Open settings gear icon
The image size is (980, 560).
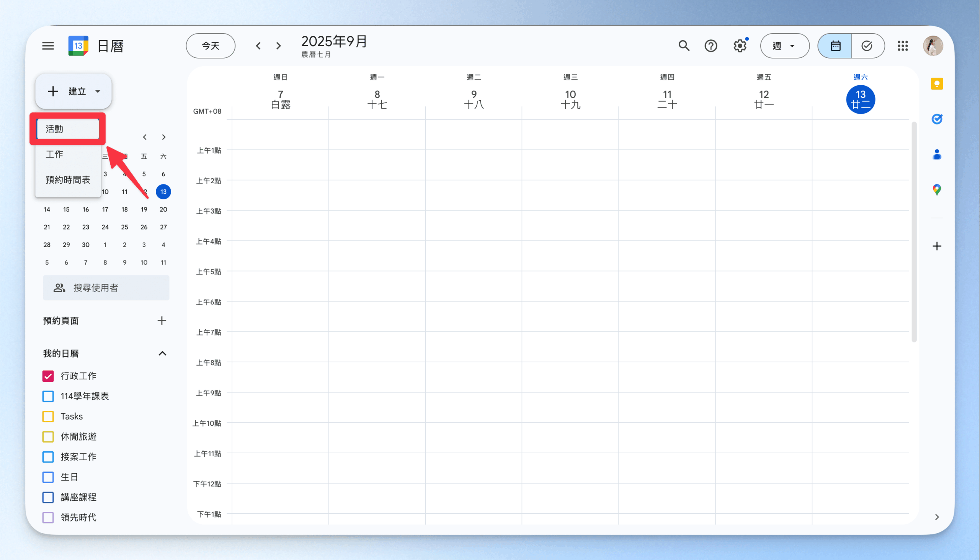[x=740, y=46]
